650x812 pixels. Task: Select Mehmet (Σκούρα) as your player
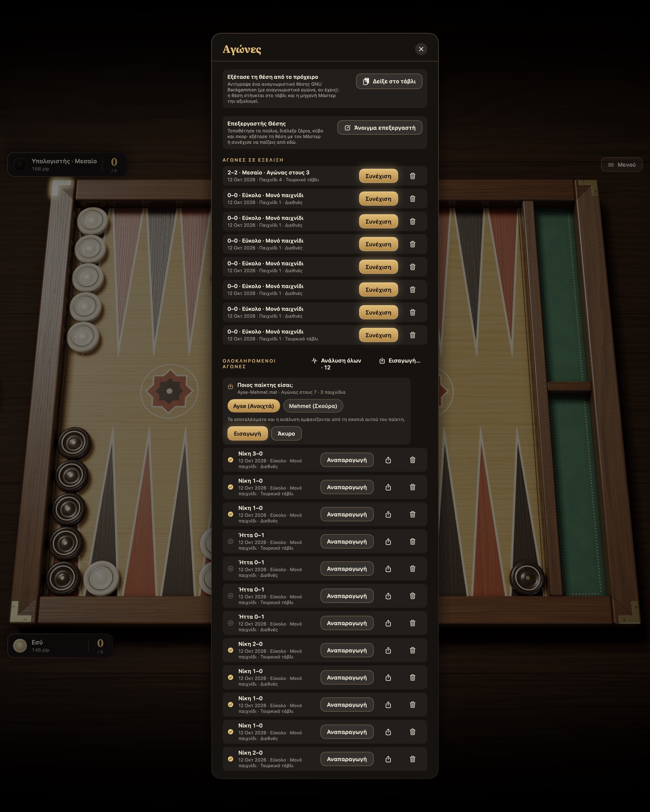pyautogui.click(x=313, y=406)
